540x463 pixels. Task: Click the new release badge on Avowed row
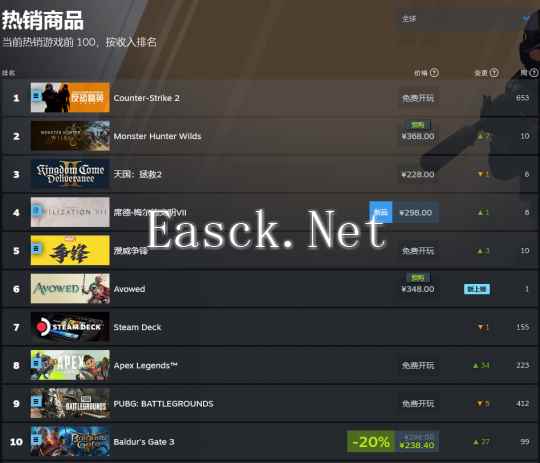tap(477, 289)
